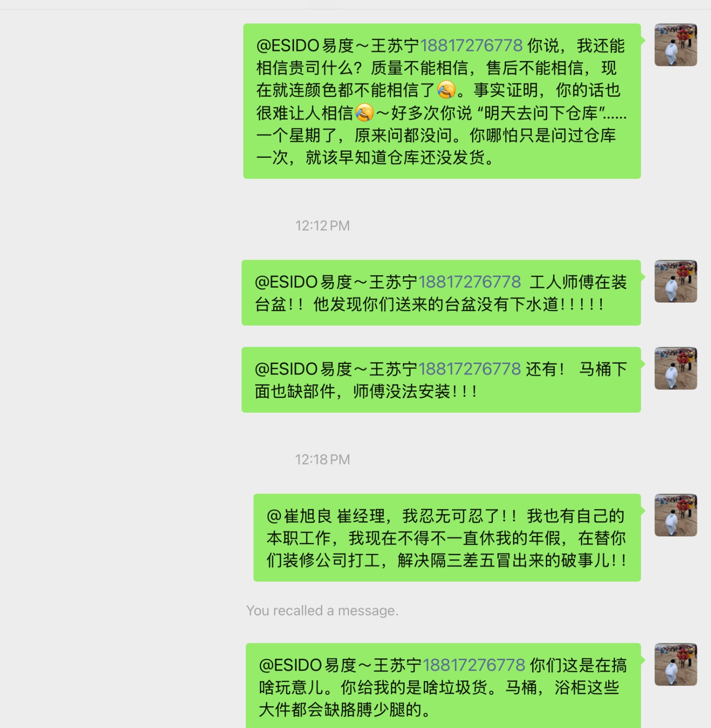Click avatar beside 崔经理 message
Image resolution: width=711 pixels, height=728 pixels.
point(676,515)
